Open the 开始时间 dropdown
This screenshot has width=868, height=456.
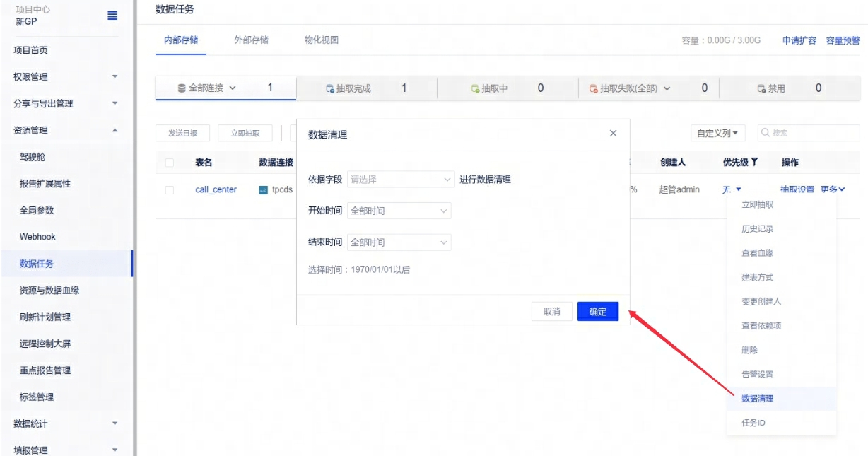[399, 211]
